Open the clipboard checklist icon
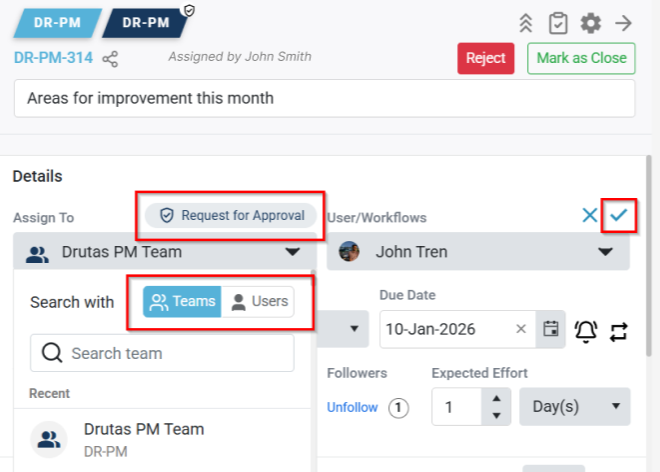Image resolution: width=660 pixels, height=472 pixels. pos(558,23)
